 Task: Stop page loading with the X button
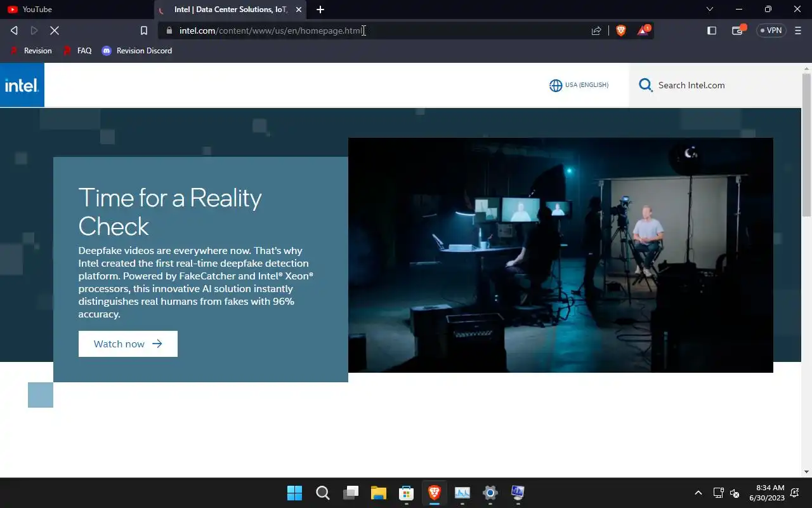(x=55, y=30)
